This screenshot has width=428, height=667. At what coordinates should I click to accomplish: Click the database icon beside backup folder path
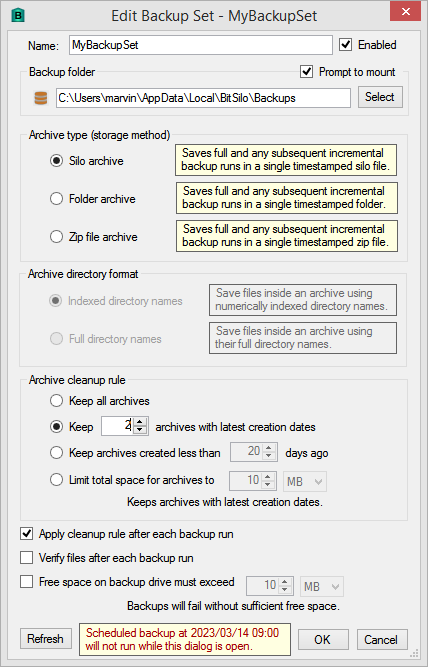pos(41,98)
